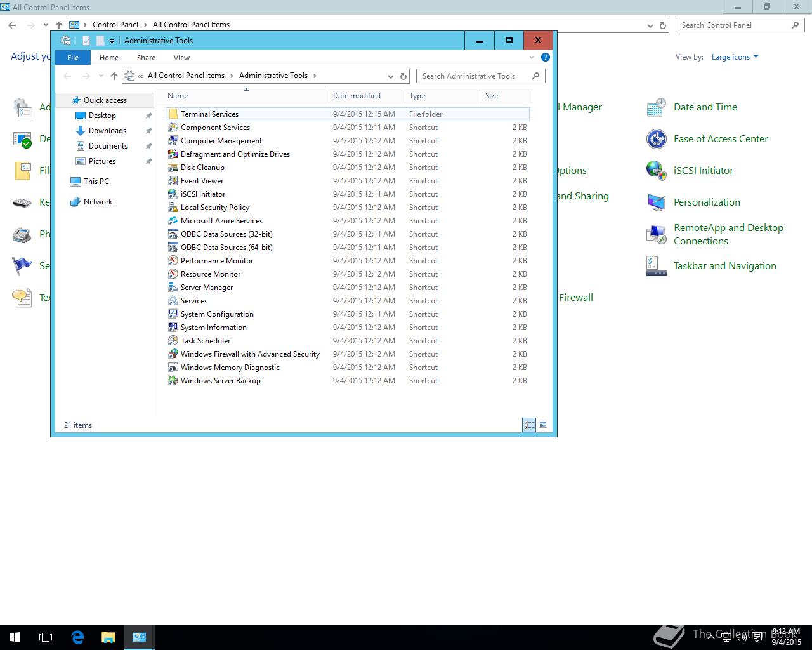The image size is (812, 650).
Task: Click All Control Panel Items breadcrumb in Explorer
Action: click(186, 76)
